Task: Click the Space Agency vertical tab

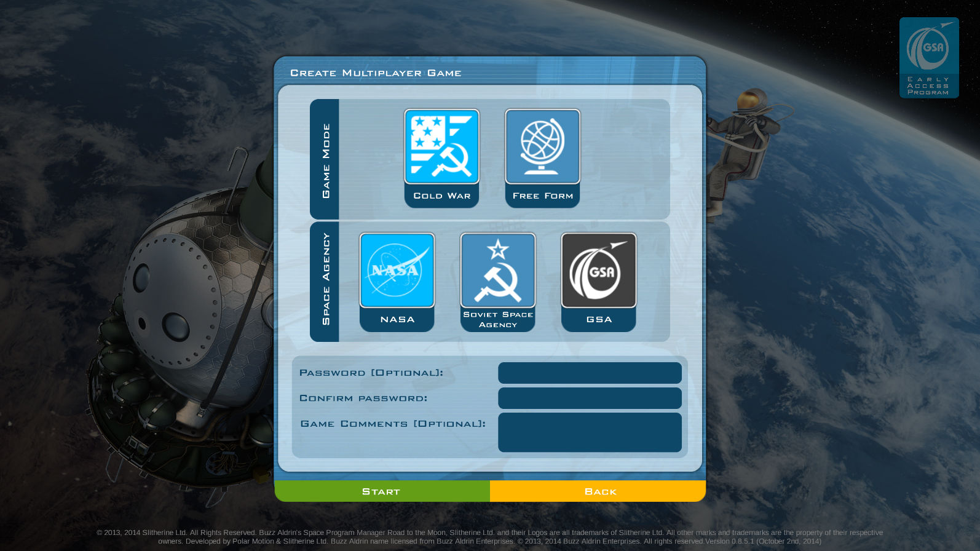Action: point(325,282)
